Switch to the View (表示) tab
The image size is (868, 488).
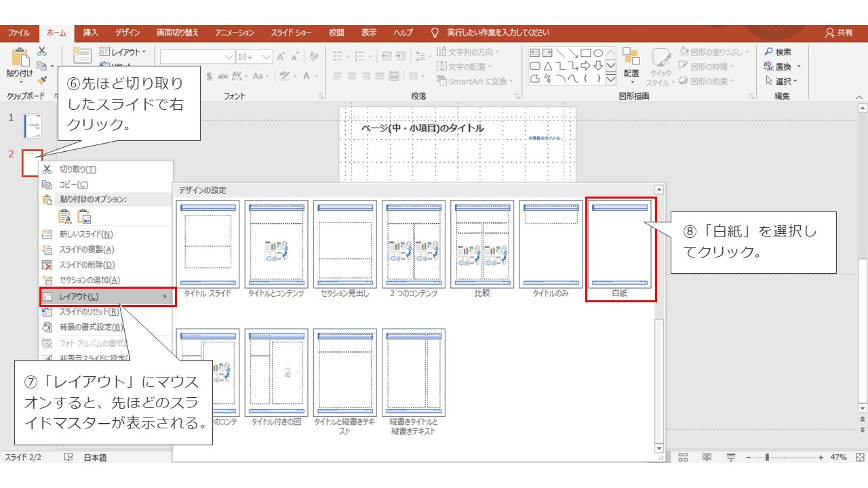369,33
